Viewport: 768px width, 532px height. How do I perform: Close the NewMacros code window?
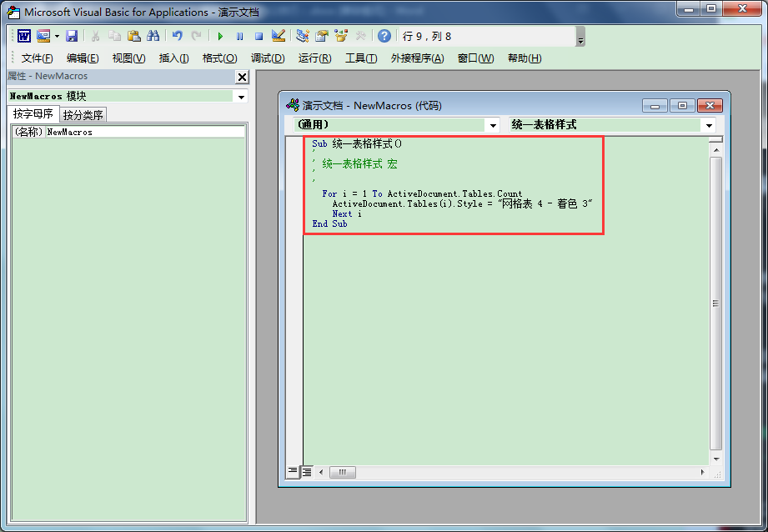710,105
